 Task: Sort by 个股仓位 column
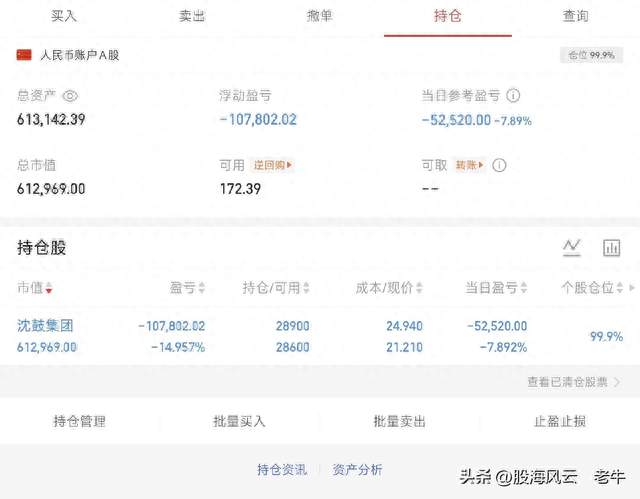tap(592, 288)
